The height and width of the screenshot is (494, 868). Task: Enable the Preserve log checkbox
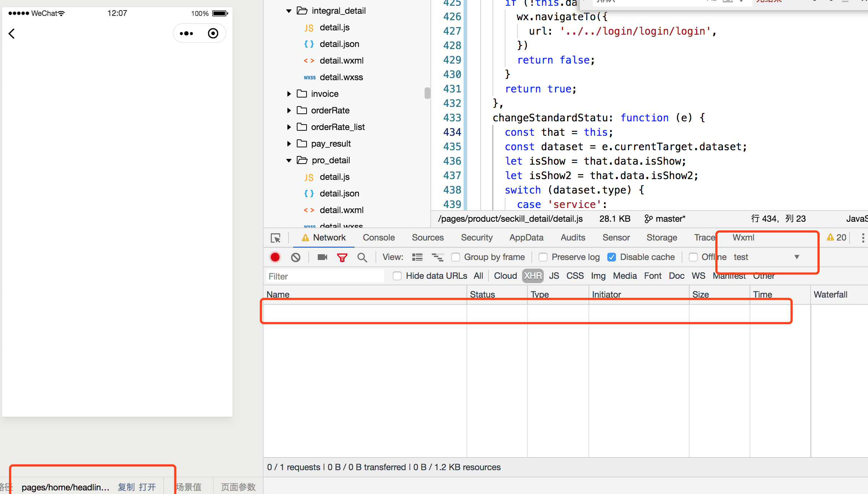click(x=543, y=257)
